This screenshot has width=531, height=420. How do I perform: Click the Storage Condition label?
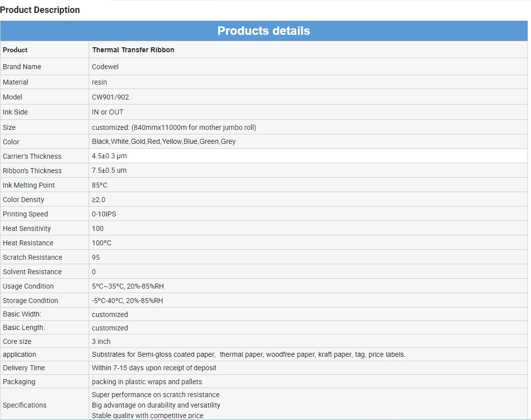(x=30, y=301)
